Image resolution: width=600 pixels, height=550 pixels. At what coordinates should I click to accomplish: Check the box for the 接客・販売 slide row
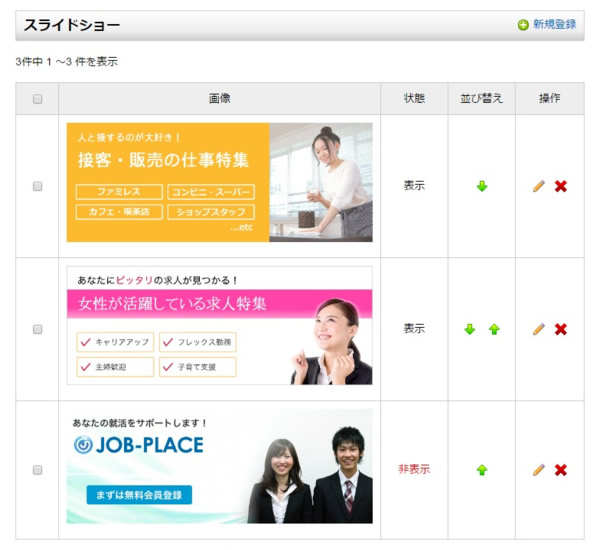click(38, 186)
